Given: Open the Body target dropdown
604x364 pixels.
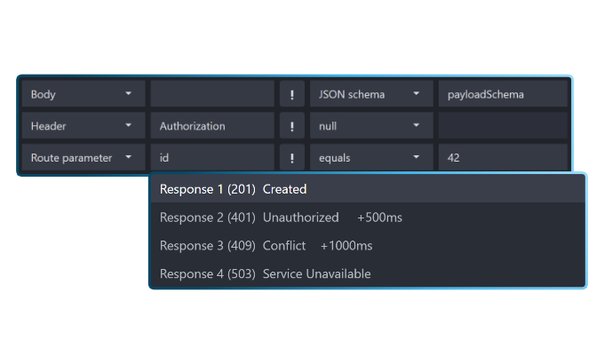Looking at the screenshot, I should [x=83, y=94].
